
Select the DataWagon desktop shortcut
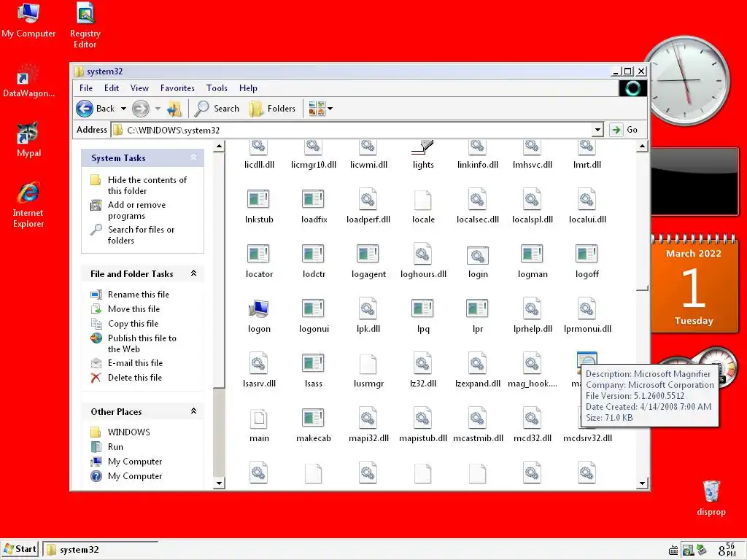point(28,80)
